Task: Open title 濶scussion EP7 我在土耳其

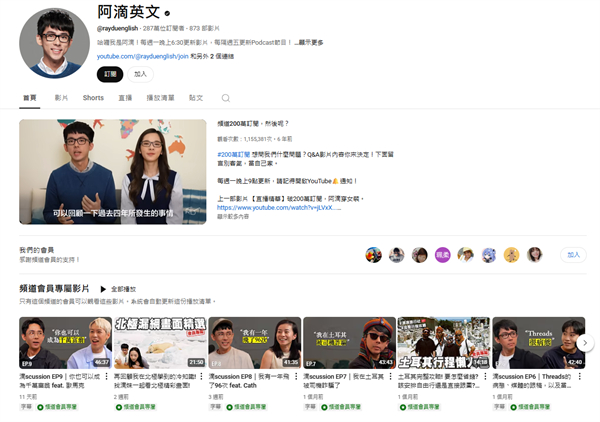Action: 344,381
